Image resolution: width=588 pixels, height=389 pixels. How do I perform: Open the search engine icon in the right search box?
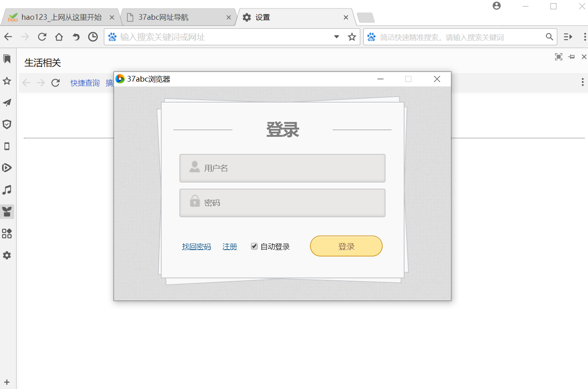tap(371, 36)
